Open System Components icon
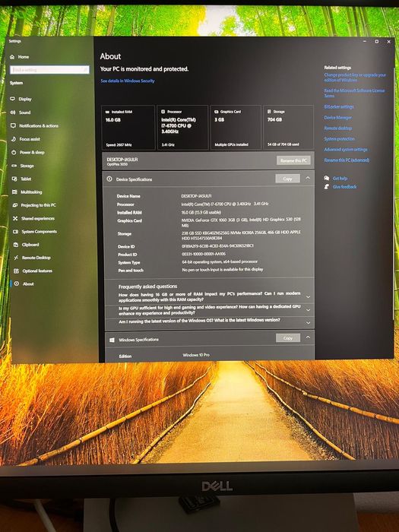The height and width of the screenshot is (532, 399). 16,232
